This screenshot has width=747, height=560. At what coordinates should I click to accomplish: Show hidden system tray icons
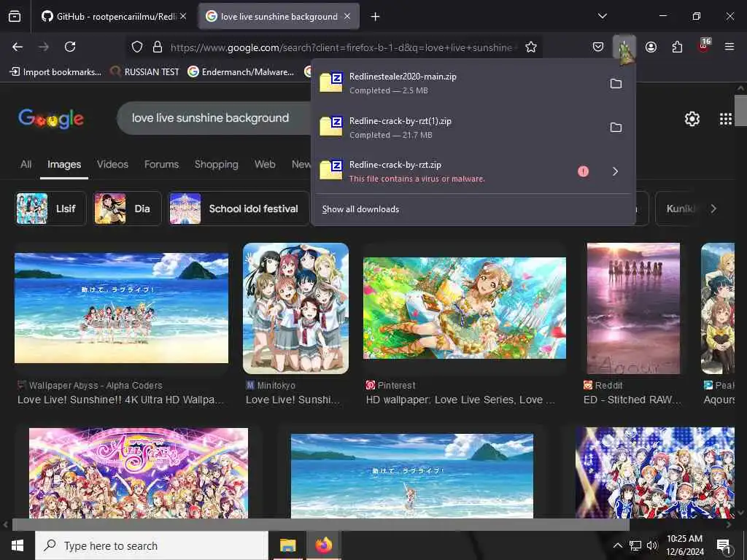pyautogui.click(x=617, y=545)
